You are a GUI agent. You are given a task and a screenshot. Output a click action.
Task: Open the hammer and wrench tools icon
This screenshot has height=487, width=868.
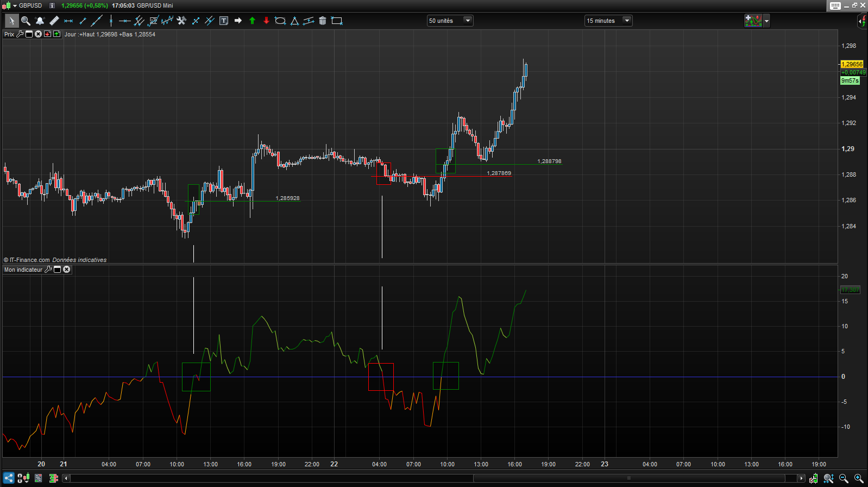click(x=181, y=21)
